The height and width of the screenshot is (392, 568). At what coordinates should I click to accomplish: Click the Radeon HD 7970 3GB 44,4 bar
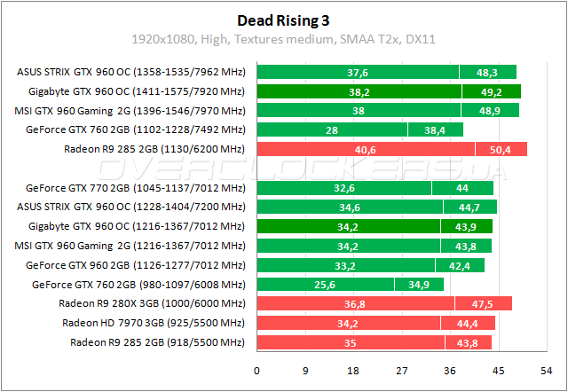(x=469, y=323)
